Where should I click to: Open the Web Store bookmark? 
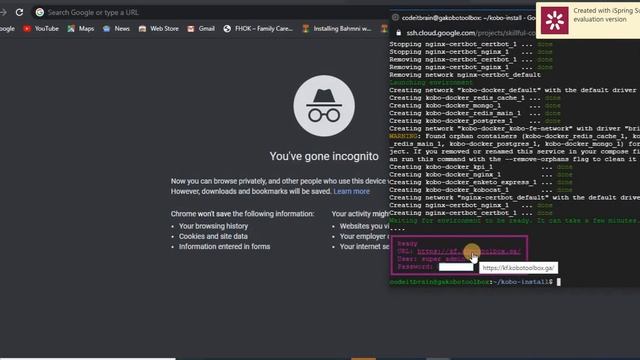point(159,29)
